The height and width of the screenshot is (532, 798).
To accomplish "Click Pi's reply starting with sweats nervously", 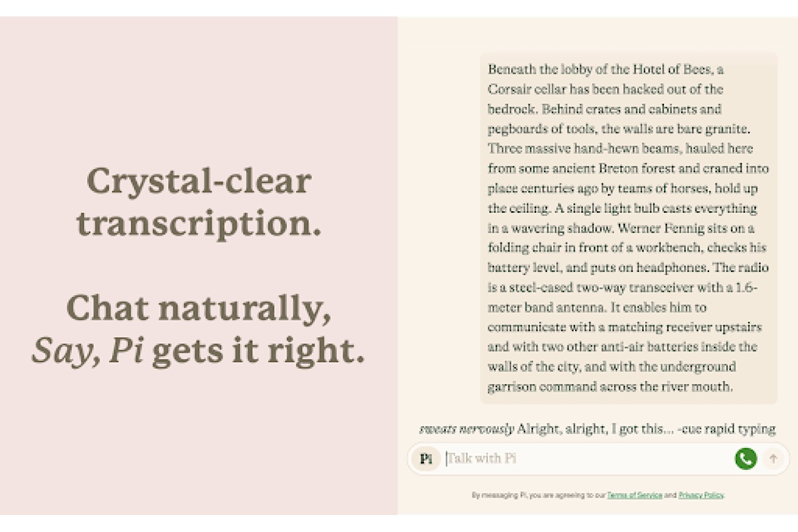I will coord(597,429).
